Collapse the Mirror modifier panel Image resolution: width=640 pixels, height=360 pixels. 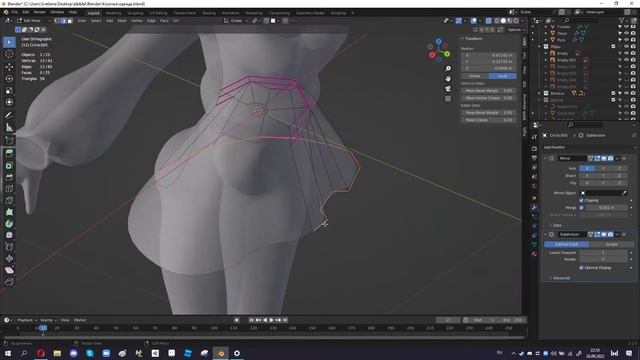point(546,158)
